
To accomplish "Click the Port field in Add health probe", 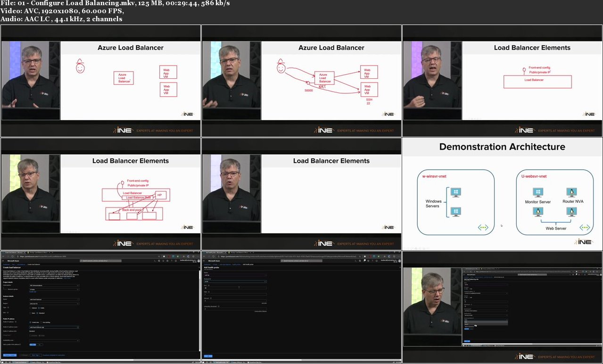I will [235, 288].
